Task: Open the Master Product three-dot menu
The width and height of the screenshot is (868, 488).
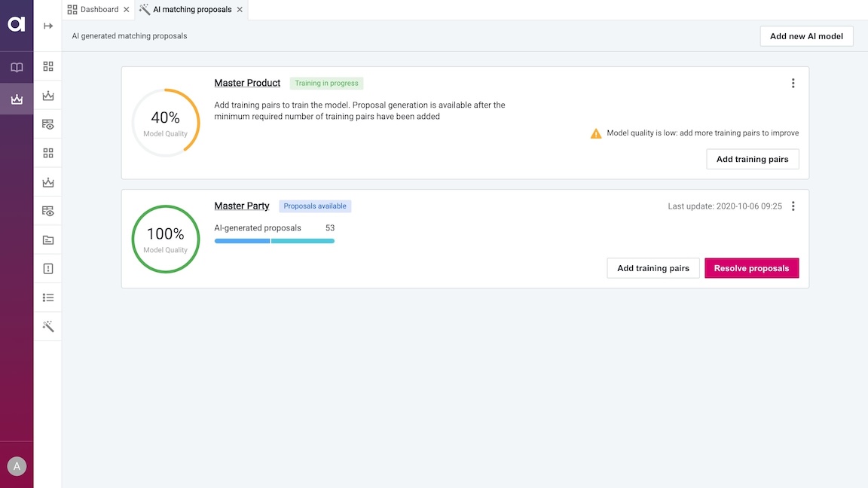Action: click(793, 84)
